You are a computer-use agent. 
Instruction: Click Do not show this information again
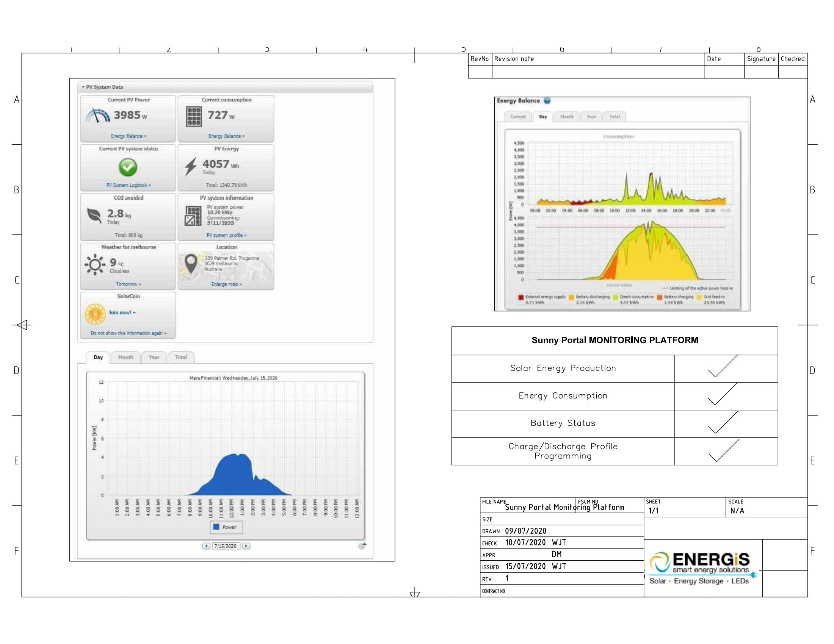point(128,333)
